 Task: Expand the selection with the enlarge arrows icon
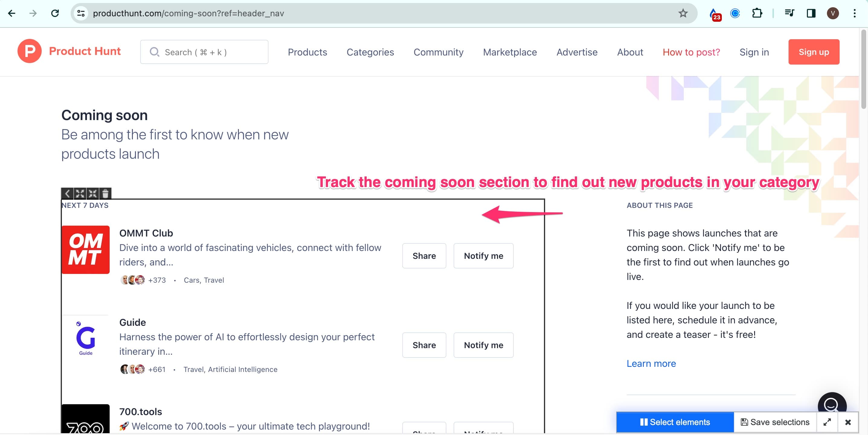click(80, 194)
